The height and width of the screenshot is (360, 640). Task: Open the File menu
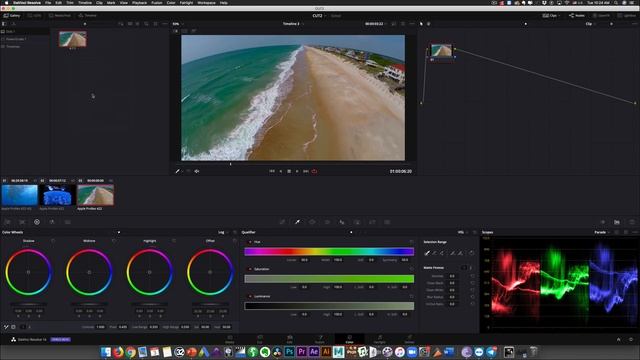[48, 2]
